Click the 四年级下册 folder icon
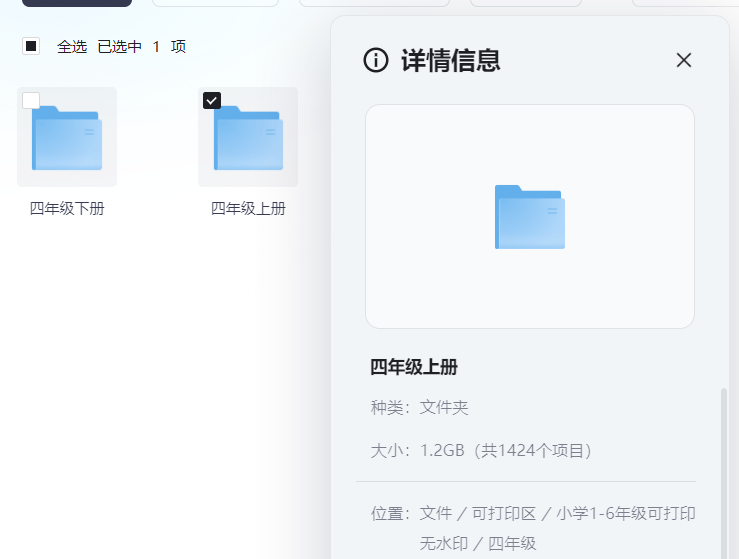Image resolution: width=739 pixels, height=559 pixels. pos(67,138)
